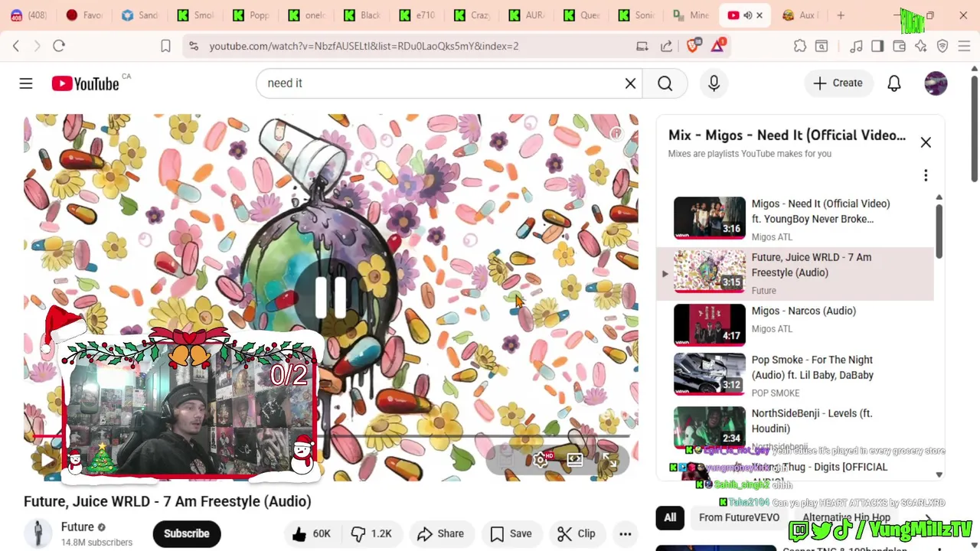
Task: Open more actions below the video
Action: (x=625, y=533)
